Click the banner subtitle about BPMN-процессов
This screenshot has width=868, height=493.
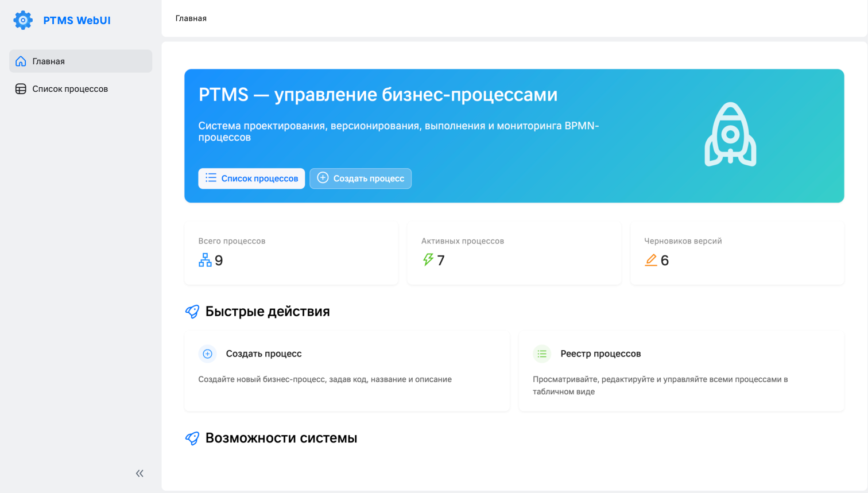(399, 131)
